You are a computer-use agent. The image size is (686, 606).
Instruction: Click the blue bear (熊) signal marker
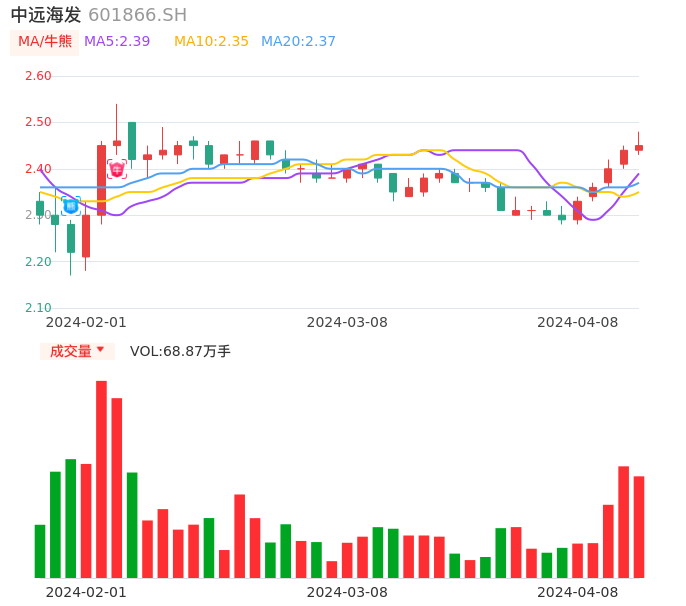coord(71,205)
